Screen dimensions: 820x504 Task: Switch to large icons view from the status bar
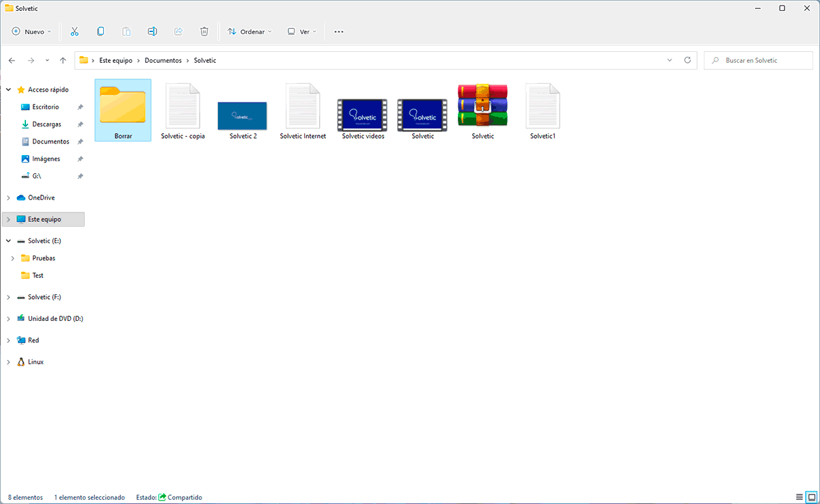point(810,496)
